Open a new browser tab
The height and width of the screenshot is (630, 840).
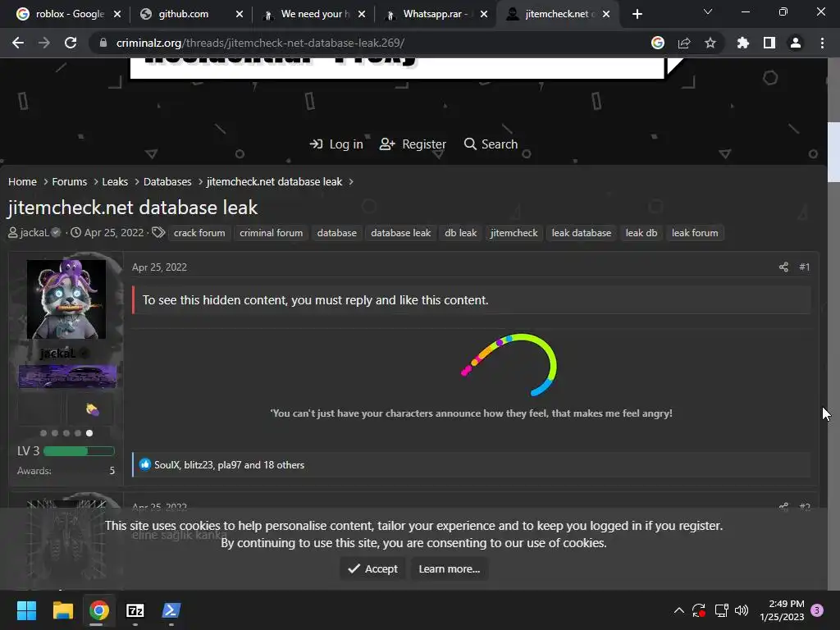click(637, 14)
